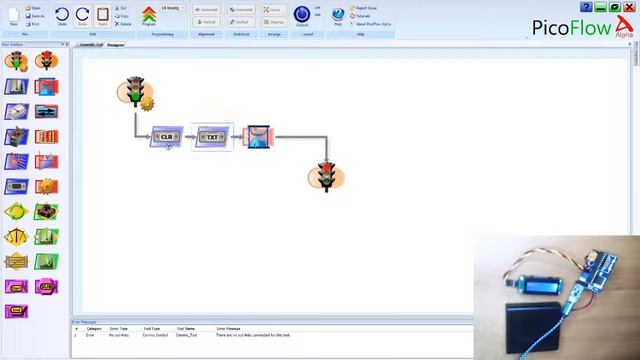Select the yellow balance scales compare tool
Image resolution: width=640 pixels, height=360 pixels.
click(x=16, y=237)
